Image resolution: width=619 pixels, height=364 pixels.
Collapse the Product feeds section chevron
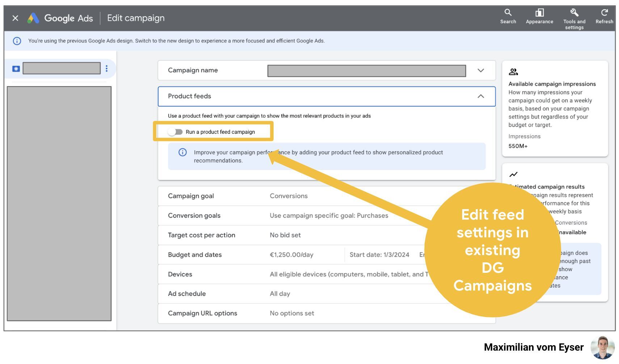tap(481, 96)
